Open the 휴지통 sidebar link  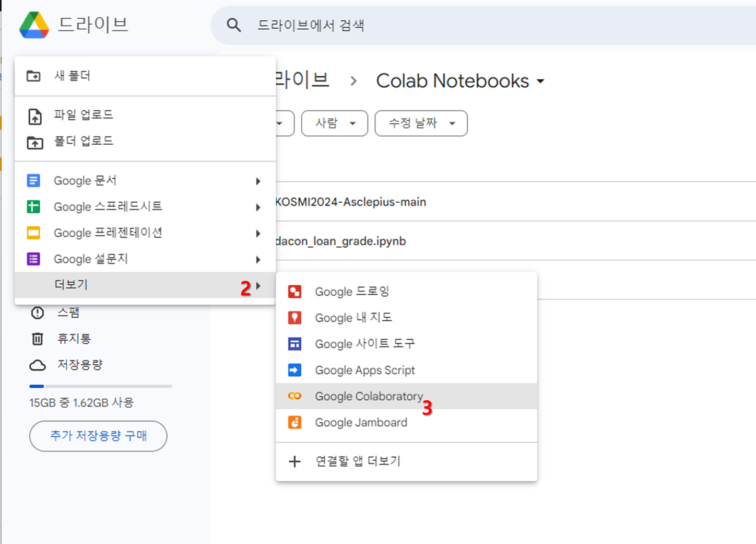click(74, 339)
